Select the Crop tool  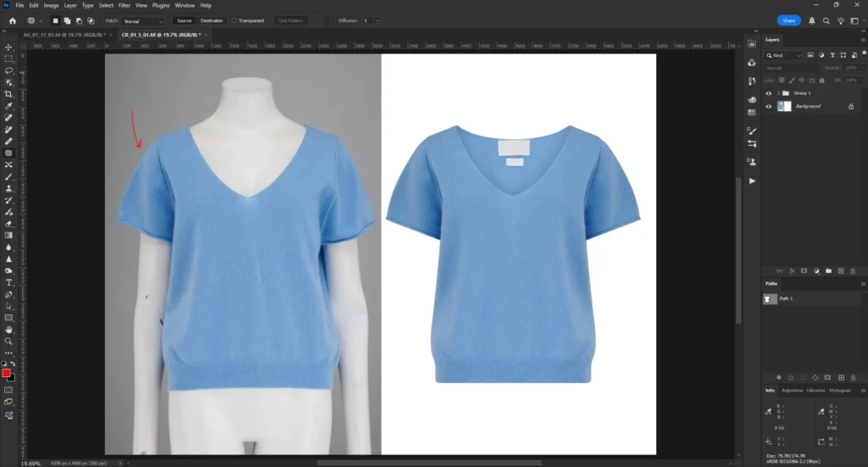pos(8,94)
